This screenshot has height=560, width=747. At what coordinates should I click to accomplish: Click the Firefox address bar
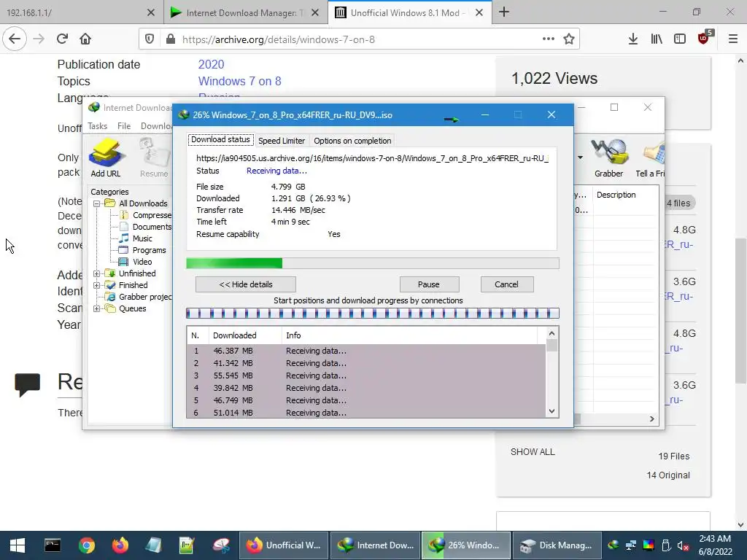point(360,39)
